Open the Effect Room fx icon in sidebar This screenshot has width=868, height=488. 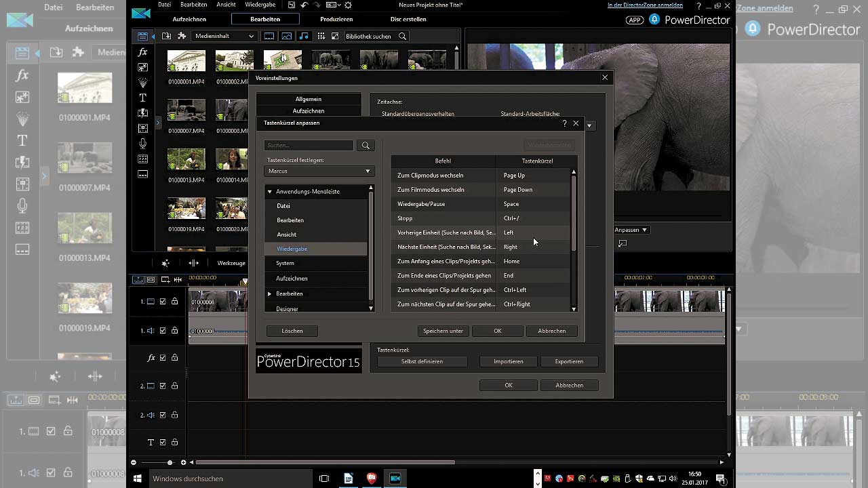pyautogui.click(x=142, y=52)
